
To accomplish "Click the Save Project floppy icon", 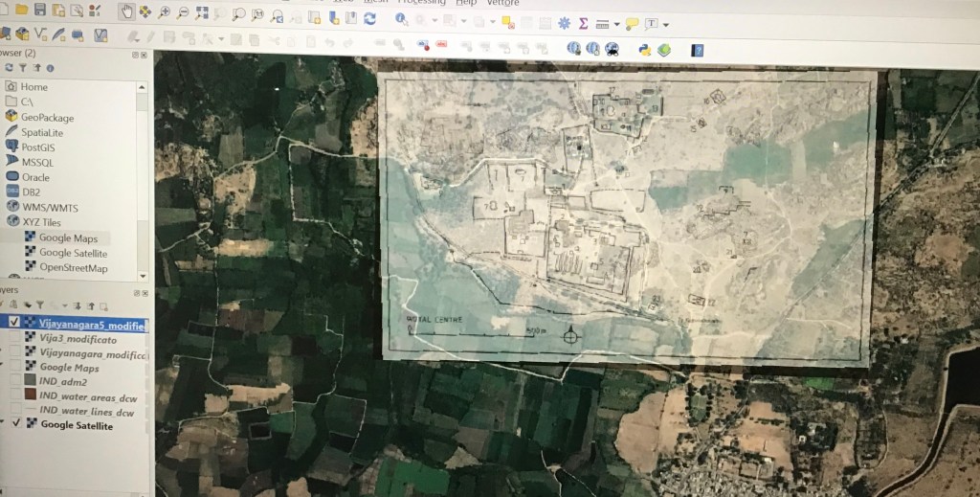I will pos(39,10).
